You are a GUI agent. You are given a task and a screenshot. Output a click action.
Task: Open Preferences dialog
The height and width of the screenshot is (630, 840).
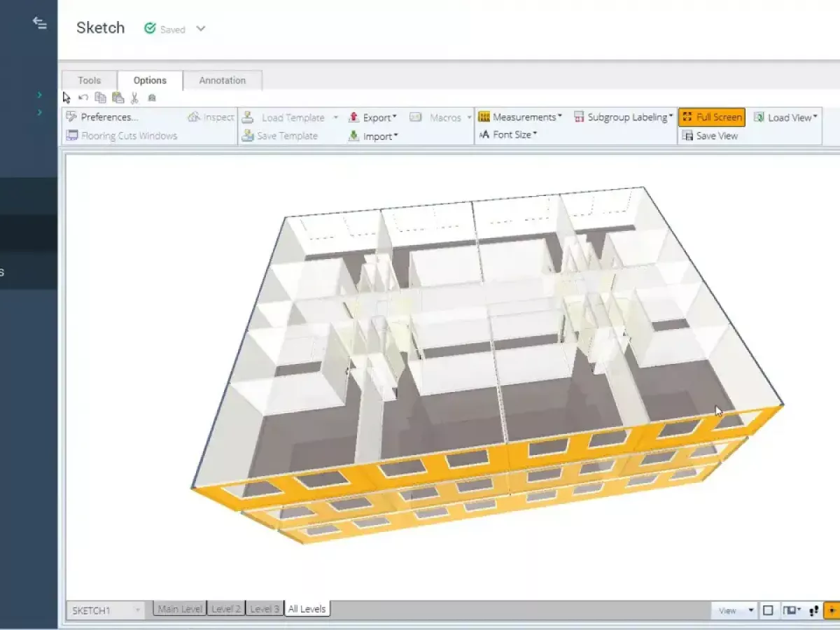coord(102,118)
